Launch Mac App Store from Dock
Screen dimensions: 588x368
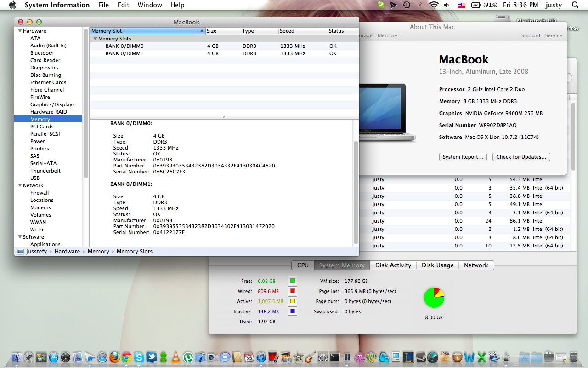point(53,357)
